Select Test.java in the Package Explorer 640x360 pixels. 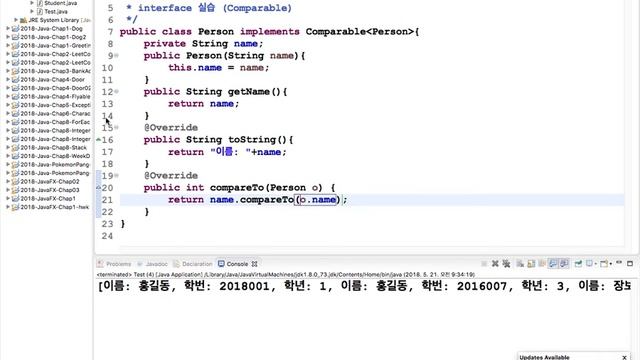(x=56, y=11)
